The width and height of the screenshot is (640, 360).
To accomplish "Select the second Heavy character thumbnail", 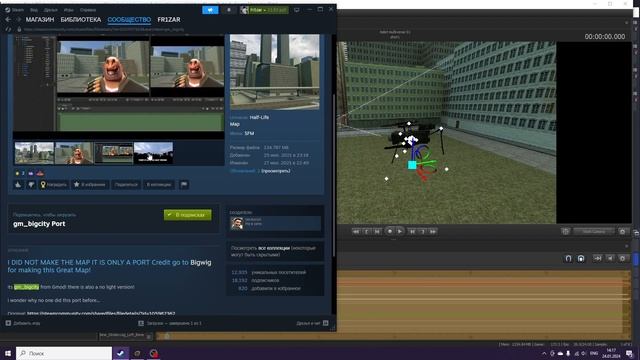I will pos(74,153).
